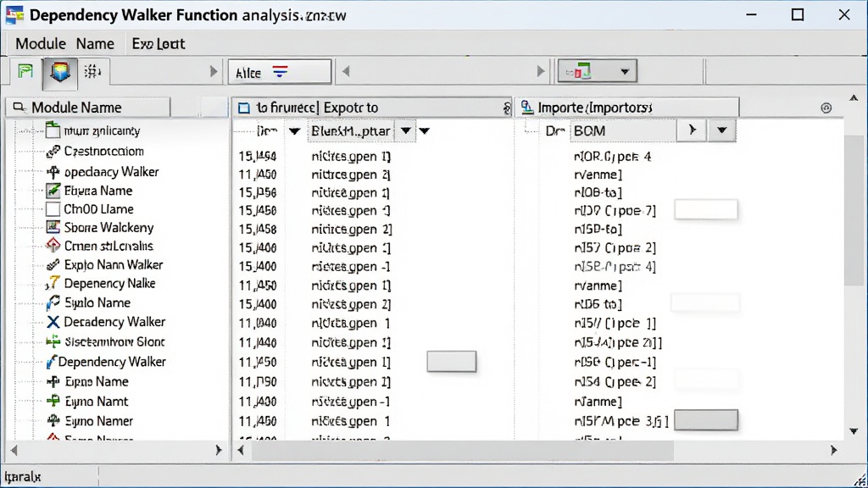Screen dimensions: 868x488
Task: Click the BOM field in import panel
Action: pyautogui.click(x=623, y=131)
